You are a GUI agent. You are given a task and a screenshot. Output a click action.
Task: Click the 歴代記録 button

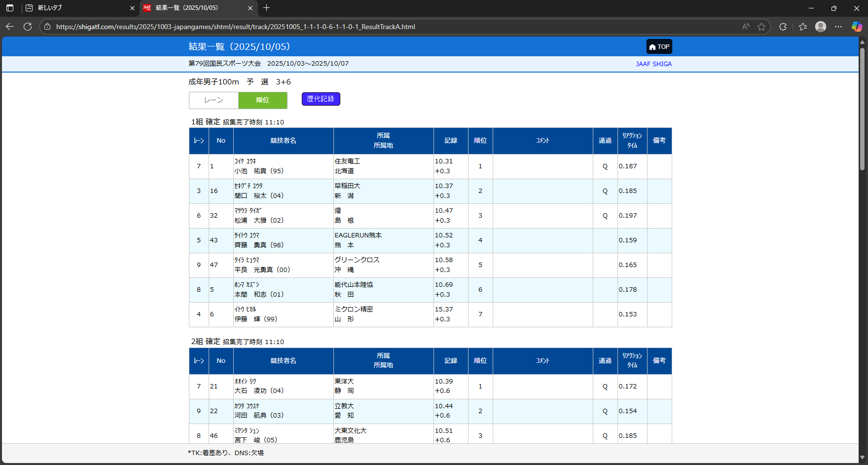(x=321, y=99)
